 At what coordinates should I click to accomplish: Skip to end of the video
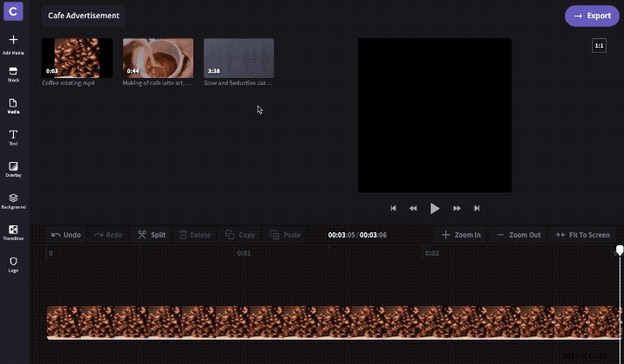(x=477, y=208)
